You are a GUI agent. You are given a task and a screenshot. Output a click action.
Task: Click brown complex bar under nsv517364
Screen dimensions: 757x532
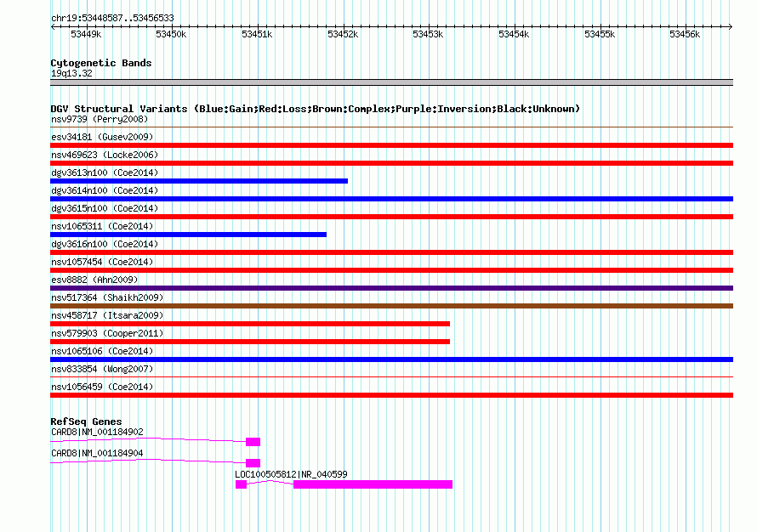[x=391, y=306]
